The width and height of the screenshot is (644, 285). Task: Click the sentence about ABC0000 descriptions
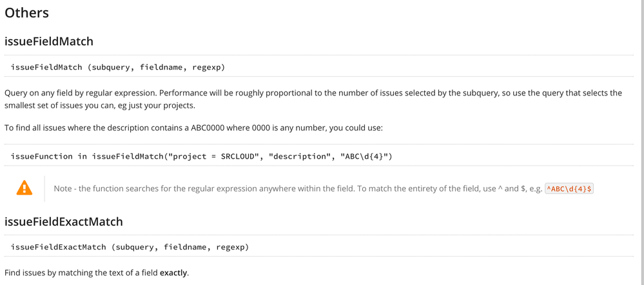193,128
